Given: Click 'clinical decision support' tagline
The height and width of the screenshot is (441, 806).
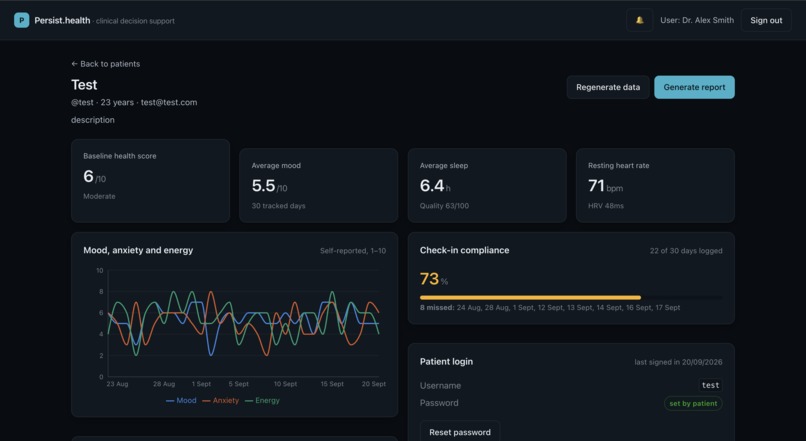Looking at the screenshot, I should tap(135, 21).
